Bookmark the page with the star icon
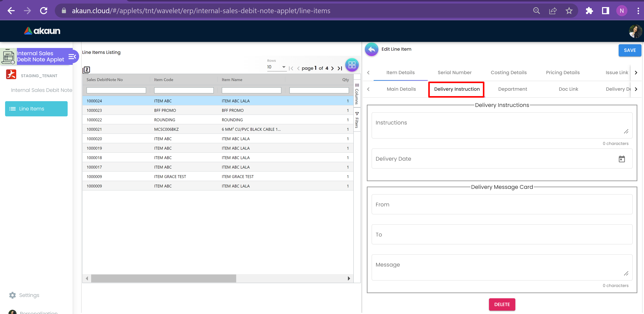Screen dimensions: 644x314 click(x=569, y=11)
